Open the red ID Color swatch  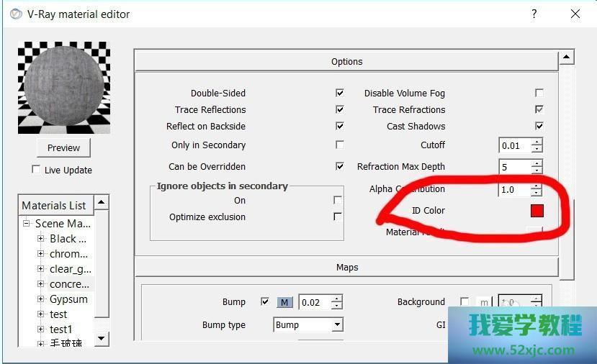pos(537,211)
